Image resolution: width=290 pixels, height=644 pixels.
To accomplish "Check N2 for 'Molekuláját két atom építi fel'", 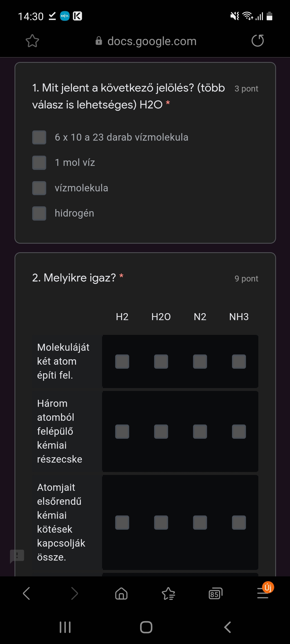I will point(200,361).
